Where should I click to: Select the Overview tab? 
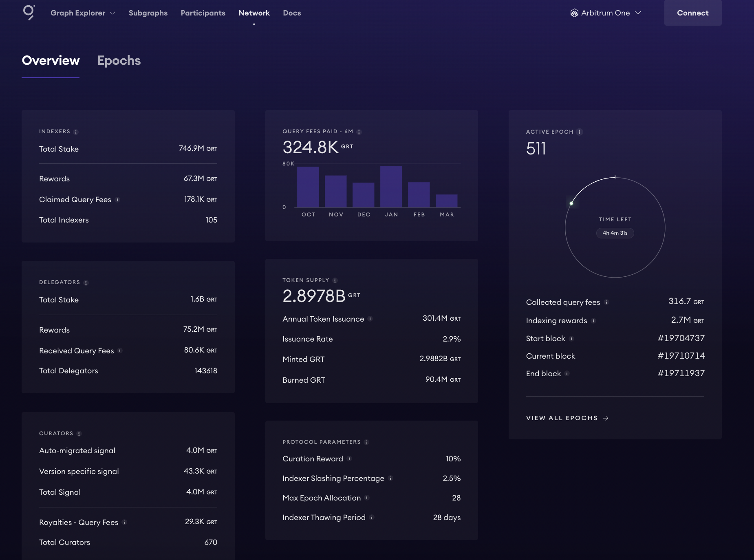[x=51, y=61]
